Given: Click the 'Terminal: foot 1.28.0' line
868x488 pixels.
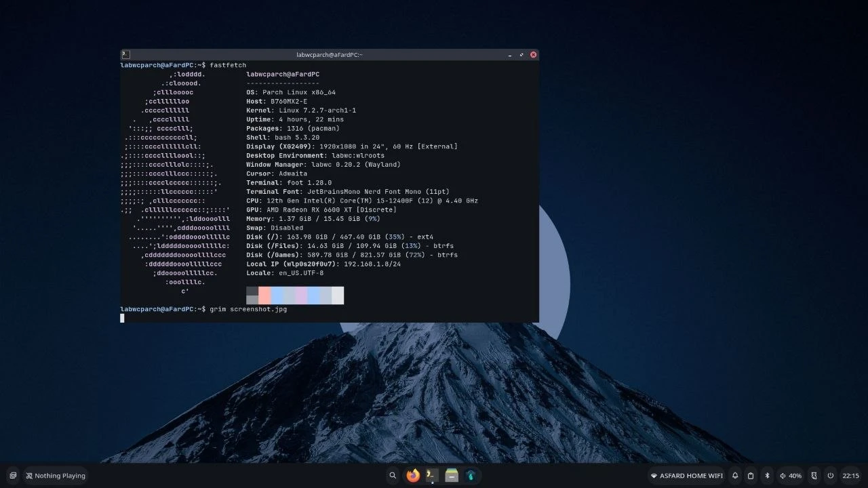Looking at the screenshot, I should pos(289,182).
